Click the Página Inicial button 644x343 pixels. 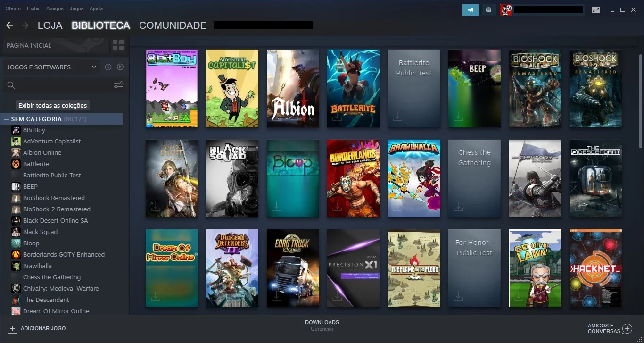click(x=56, y=45)
